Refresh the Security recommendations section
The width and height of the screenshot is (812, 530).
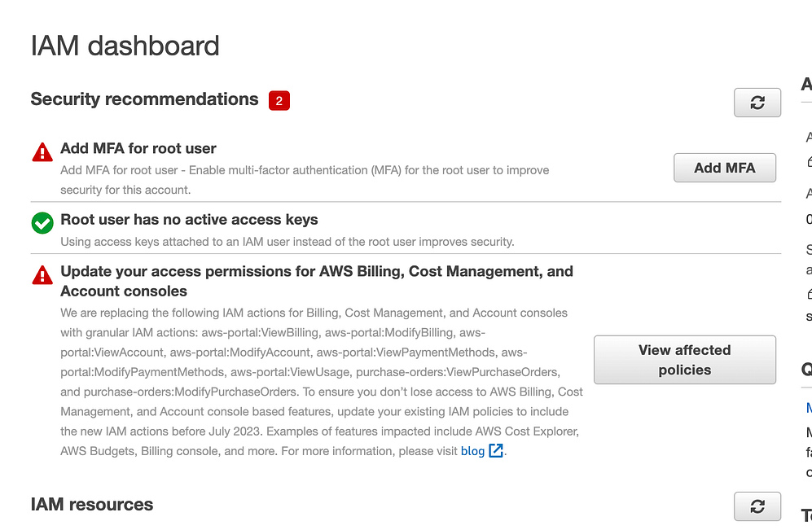point(757,103)
